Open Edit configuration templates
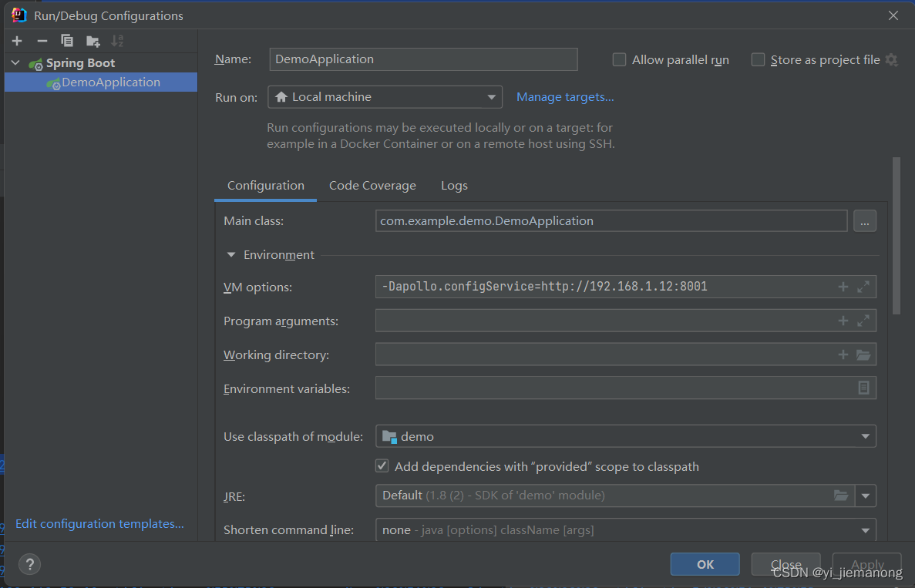The width and height of the screenshot is (915, 588). coord(99,523)
